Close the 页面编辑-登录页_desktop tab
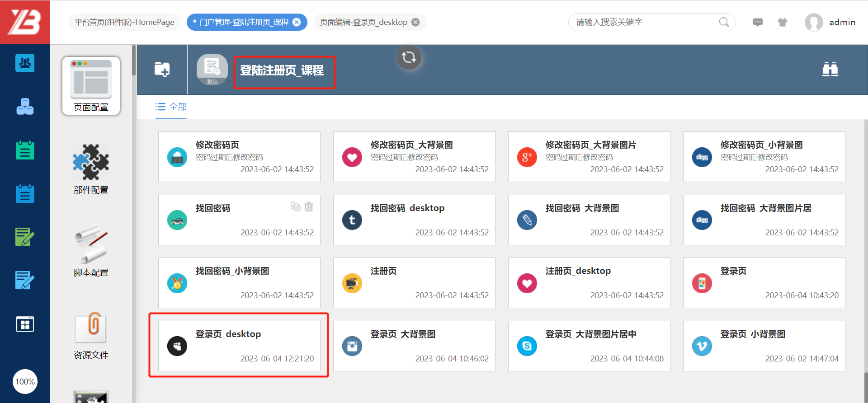868x403 pixels. (x=415, y=22)
